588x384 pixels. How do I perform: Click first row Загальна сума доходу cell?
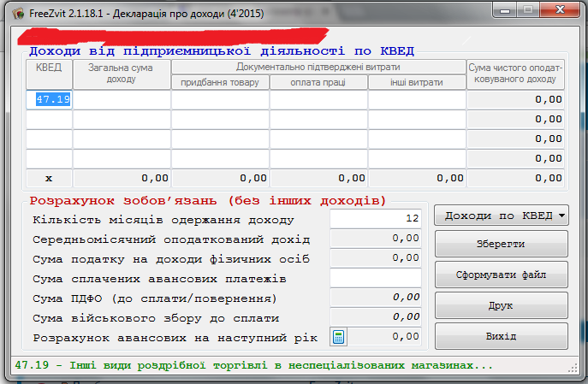click(122, 99)
